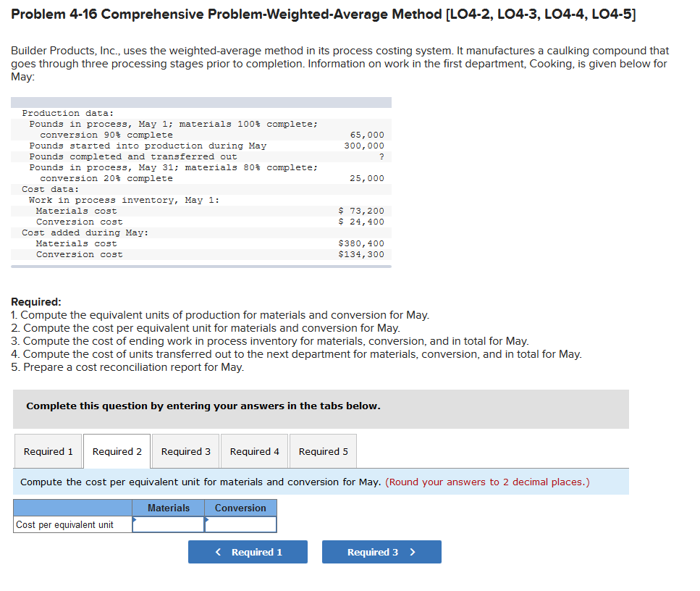Click inside the Materials answer input field

(170, 524)
